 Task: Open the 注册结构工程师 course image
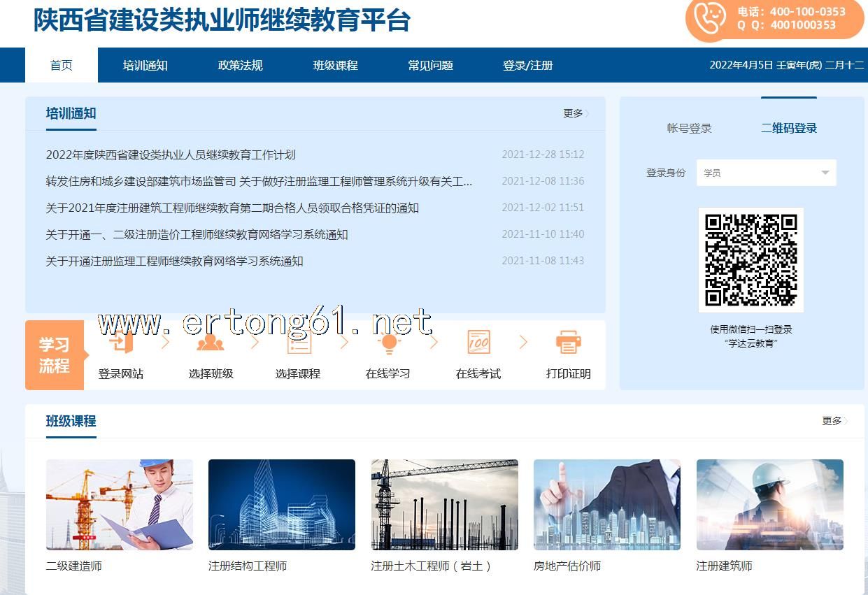click(282, 505)
